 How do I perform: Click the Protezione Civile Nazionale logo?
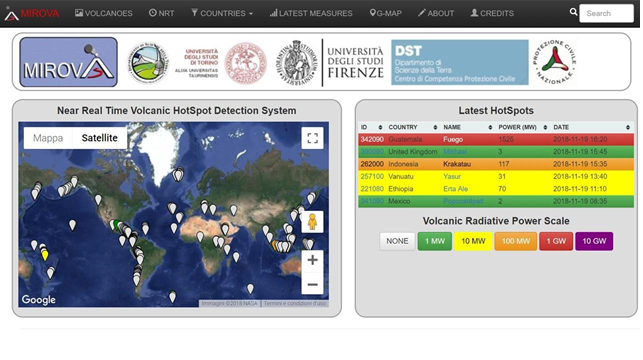[x=554, y=62]
